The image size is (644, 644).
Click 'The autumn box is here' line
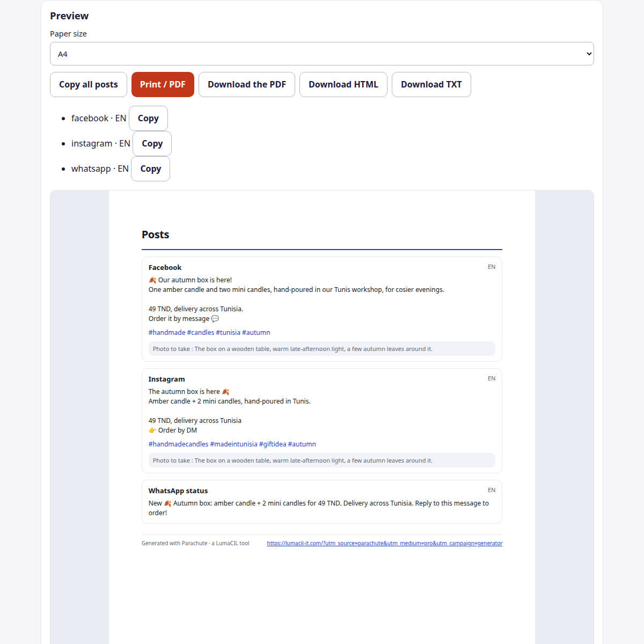pos(189,391)
